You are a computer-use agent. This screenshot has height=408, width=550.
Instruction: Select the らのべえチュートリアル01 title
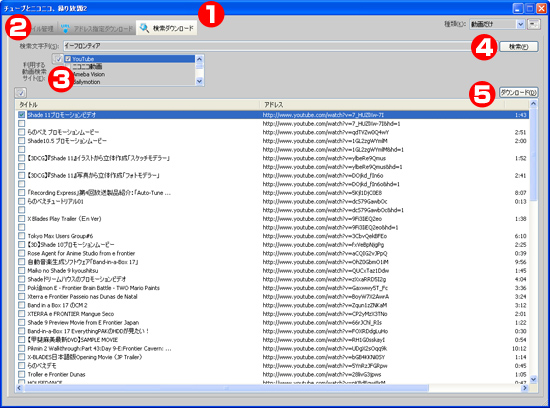point(55,201)
